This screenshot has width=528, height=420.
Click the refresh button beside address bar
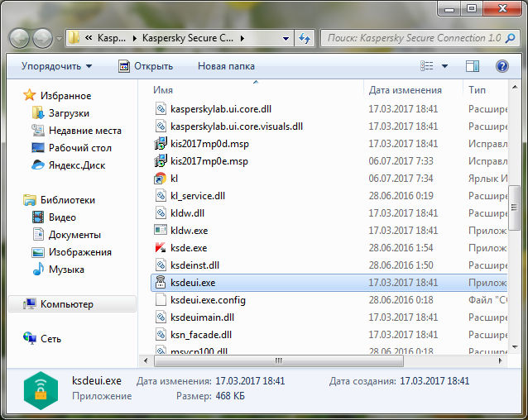tap(305, 38)
